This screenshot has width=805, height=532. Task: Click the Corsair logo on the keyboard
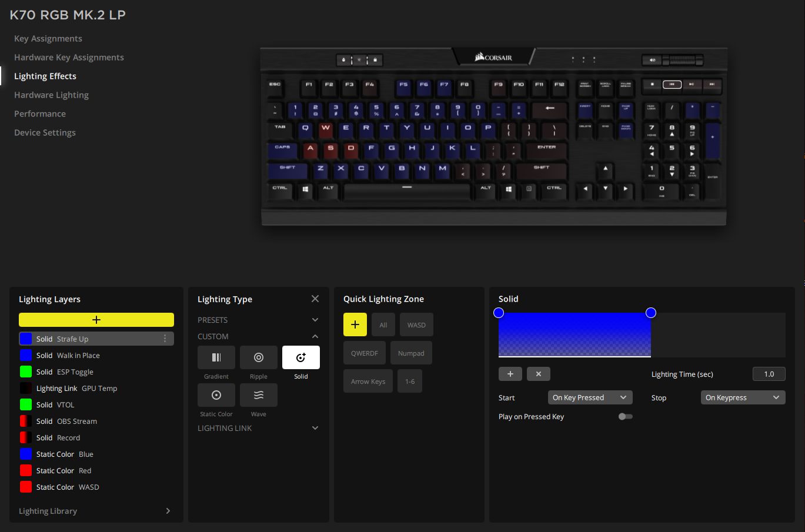(x=494, y=58)
